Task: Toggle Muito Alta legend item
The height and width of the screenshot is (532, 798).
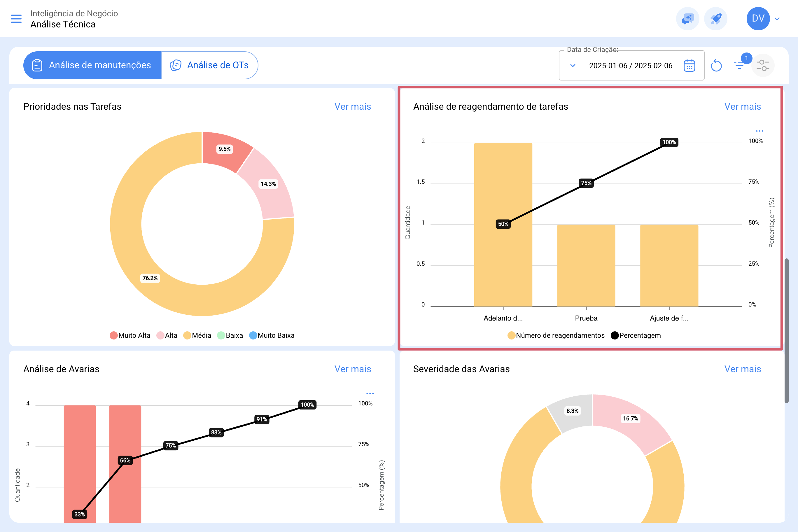Action: tap(130, 335)
